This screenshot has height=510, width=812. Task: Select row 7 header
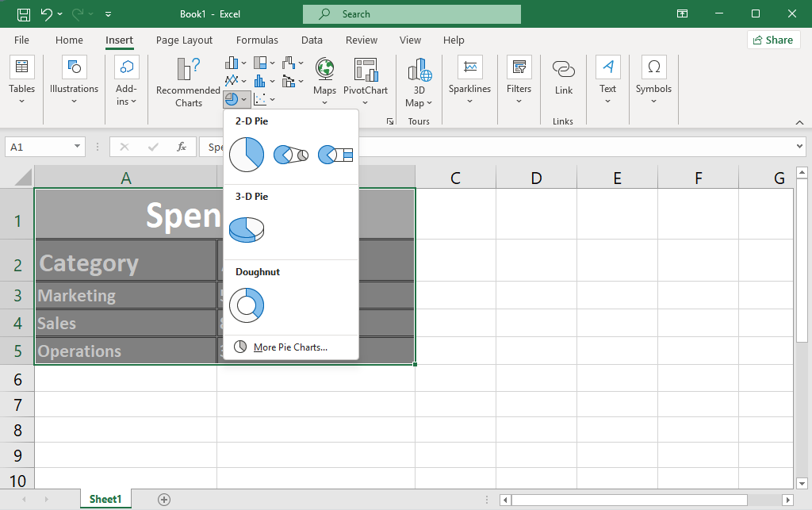click(x=17, y=405)
